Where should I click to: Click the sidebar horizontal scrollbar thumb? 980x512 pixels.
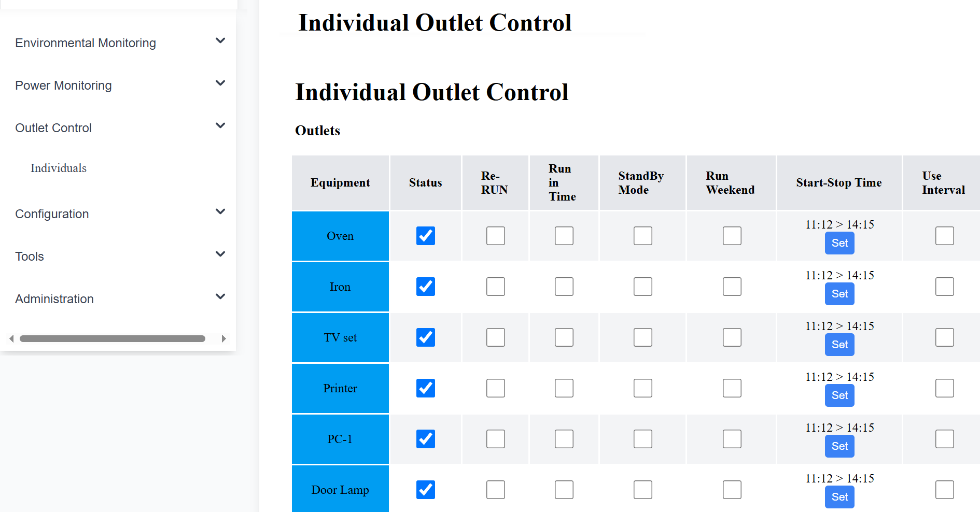click(x=113, y=338)
